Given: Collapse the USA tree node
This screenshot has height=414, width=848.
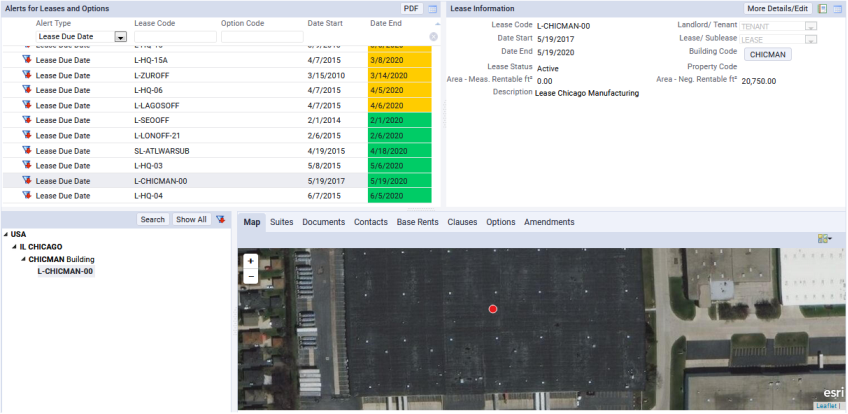Looking at the screenshot, I should pyautogui.click(x=6, y=234).
